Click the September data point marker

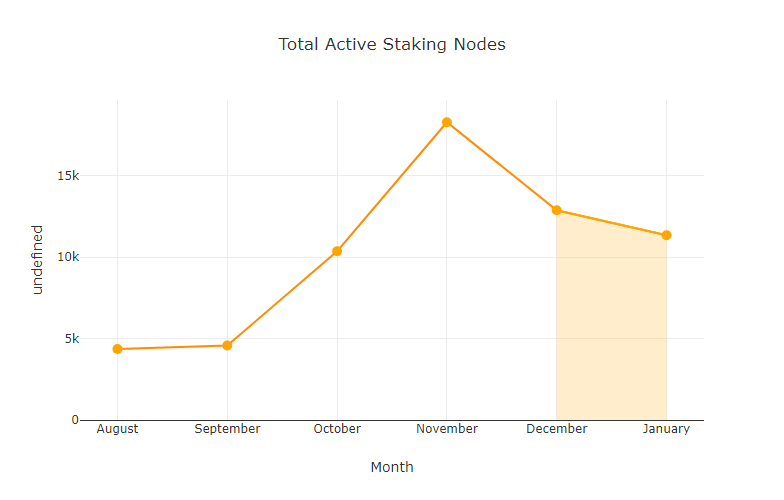227,346
